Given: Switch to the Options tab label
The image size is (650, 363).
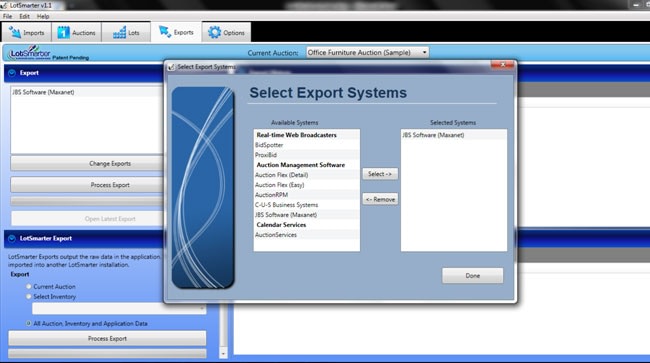Looking at the screenshot, I should coord(234,33).
